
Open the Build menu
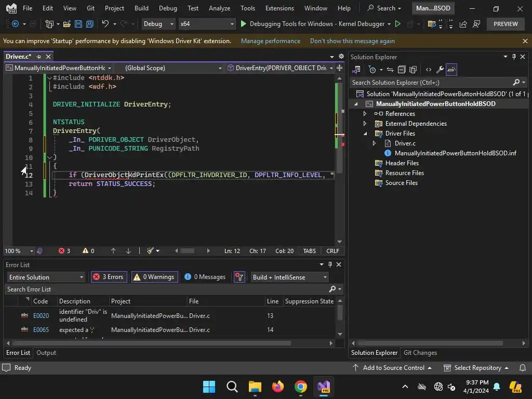141,8
